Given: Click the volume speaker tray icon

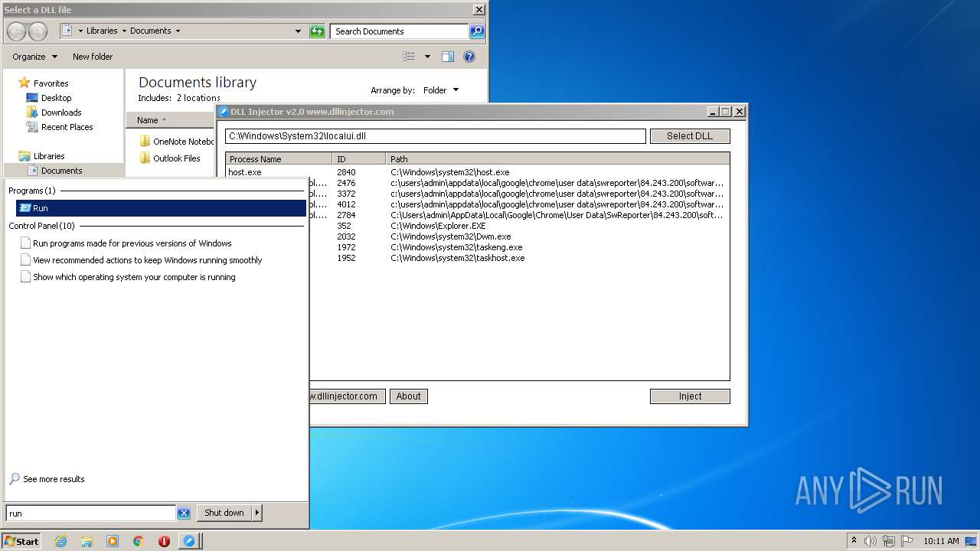Looking at the screenshot, I should [871, 541].
